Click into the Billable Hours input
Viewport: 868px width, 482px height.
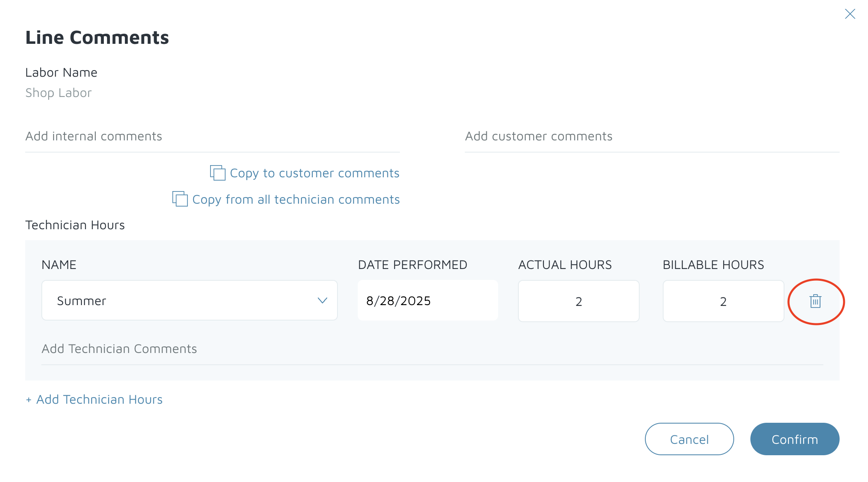tap(723, 301)
